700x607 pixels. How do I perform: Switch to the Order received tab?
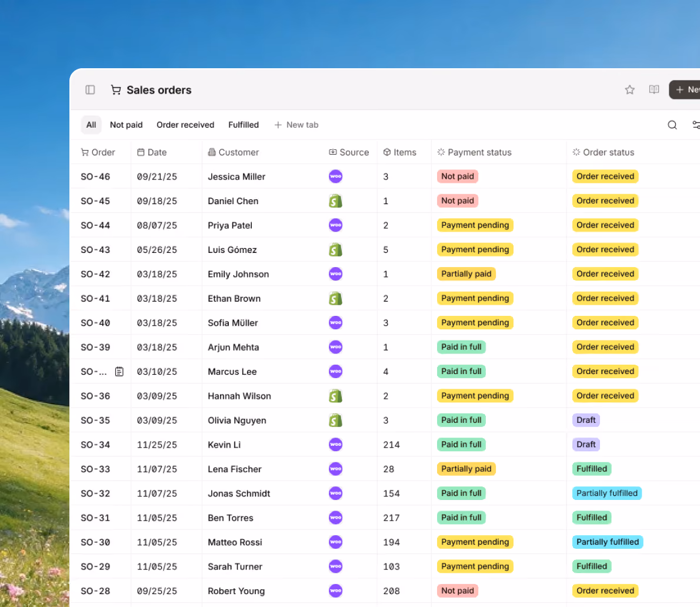185,125
